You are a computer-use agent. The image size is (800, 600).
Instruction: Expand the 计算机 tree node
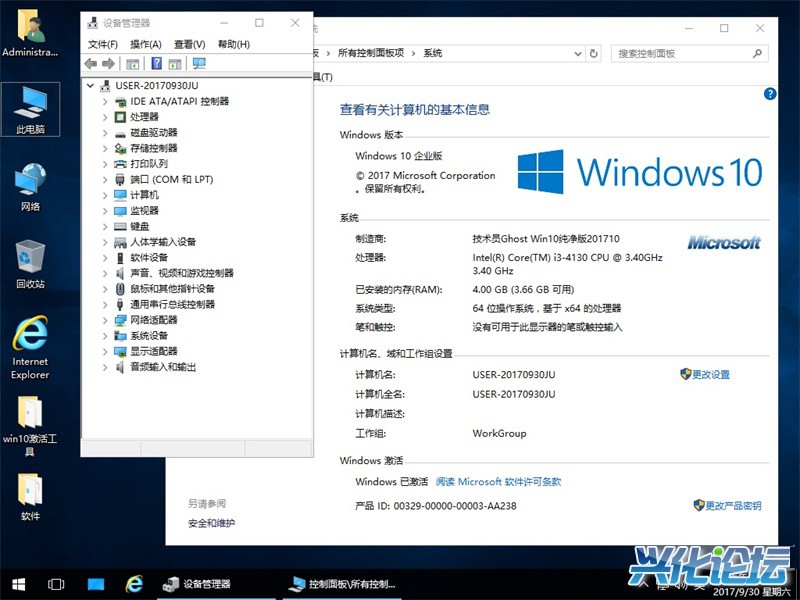[x=105, y=195]
